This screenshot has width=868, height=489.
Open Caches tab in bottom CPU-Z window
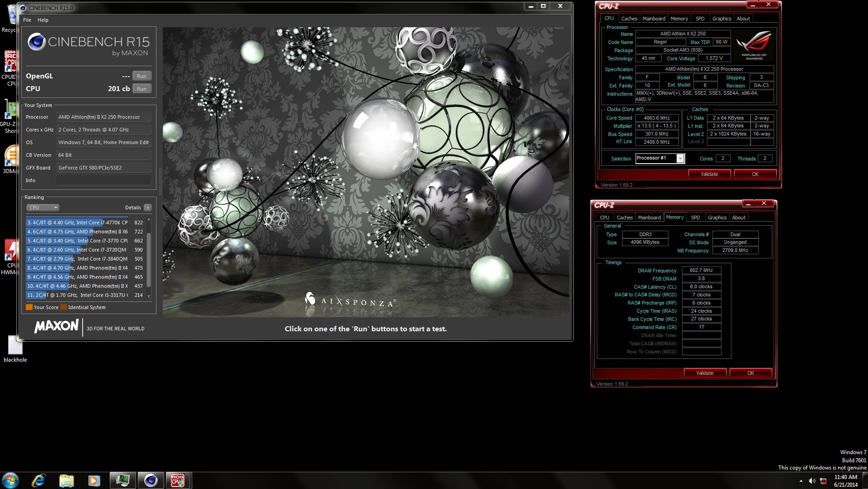624,218
